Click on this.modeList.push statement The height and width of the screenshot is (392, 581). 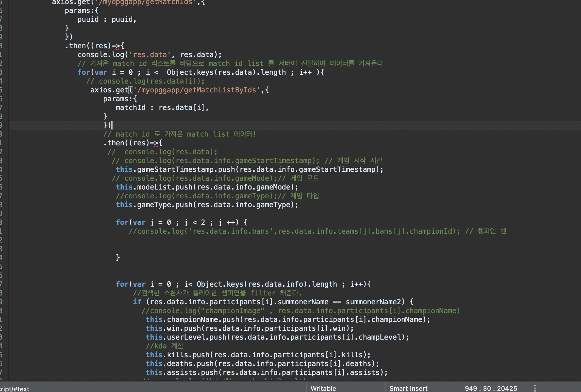click(207, 187)
